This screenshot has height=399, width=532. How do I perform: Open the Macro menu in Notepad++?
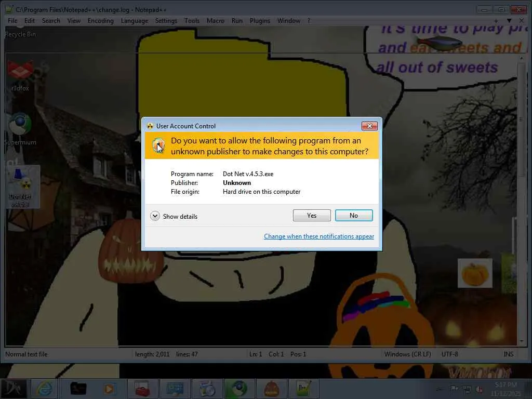click(216, 21)
